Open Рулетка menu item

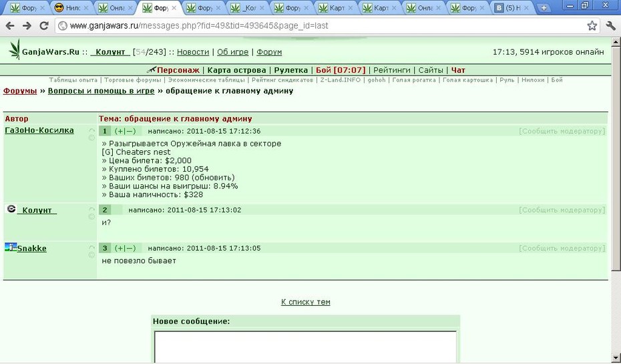pyautogui.click(x=290, y=70)
